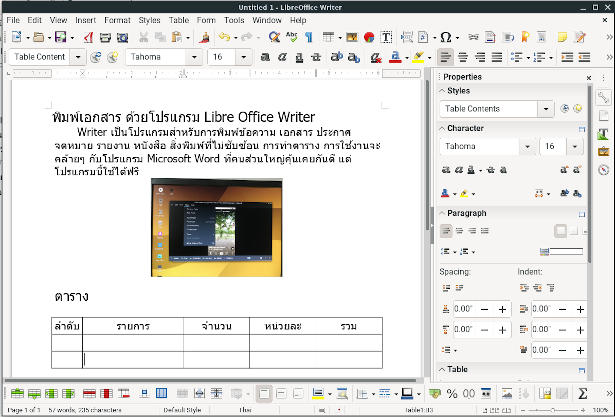Open the Tools menu
The image size is (615, 417).
tap(234, 20)
